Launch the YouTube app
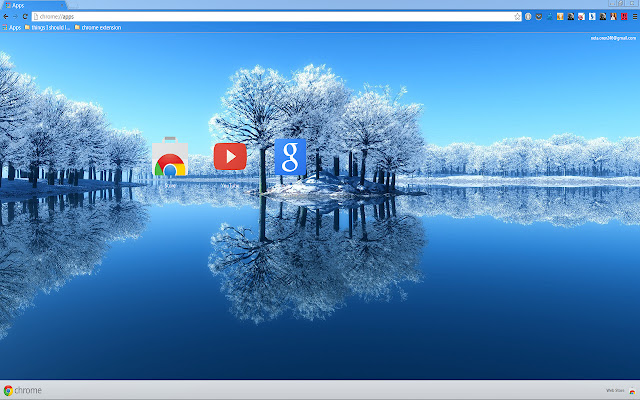The height and width of the screenshot is (400, 640). 230,156
